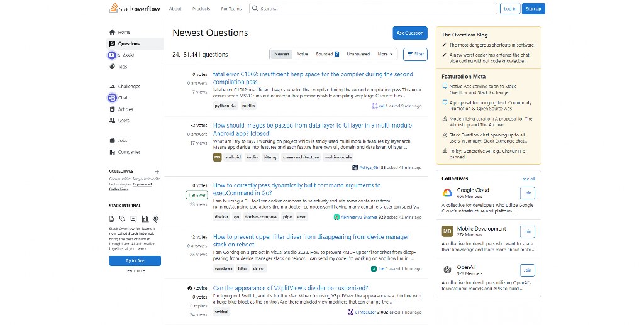Open the Filter options panel
644x325 pixels.
point(415,54)
